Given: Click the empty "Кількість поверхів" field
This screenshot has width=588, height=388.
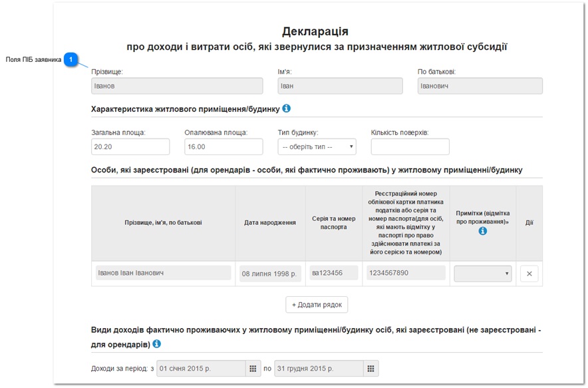Looking at the screenshot, I should (x=409, y=146).
